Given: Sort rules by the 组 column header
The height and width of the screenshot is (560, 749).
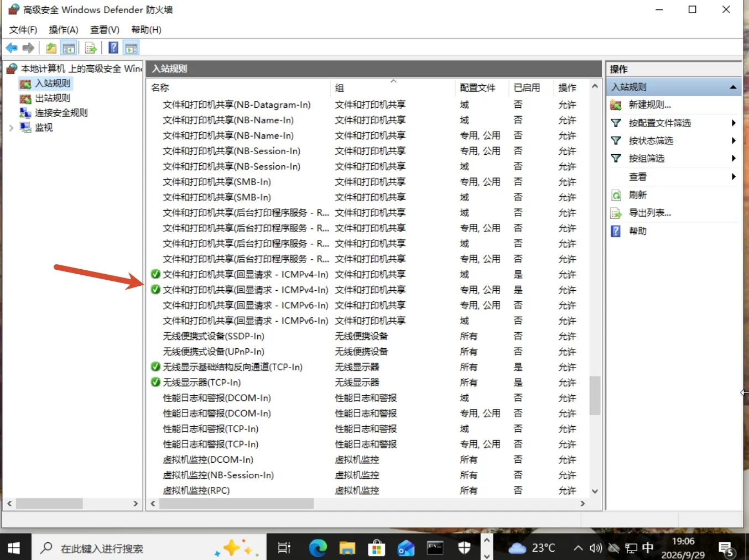Looking at the screenshot, I should (393, 87).
